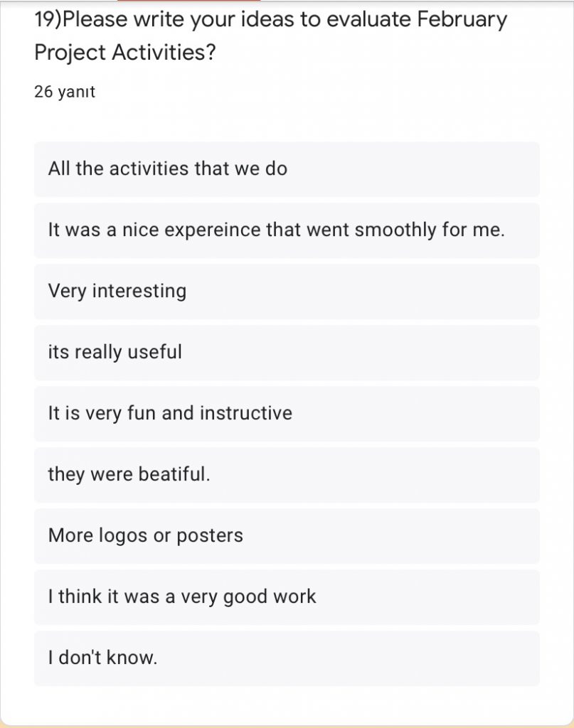The height and width of the screenshot is (728, 574).
Task: Select the "I think it was a very good work" answer
Action: pyautogui.click(x=182, y=596)
